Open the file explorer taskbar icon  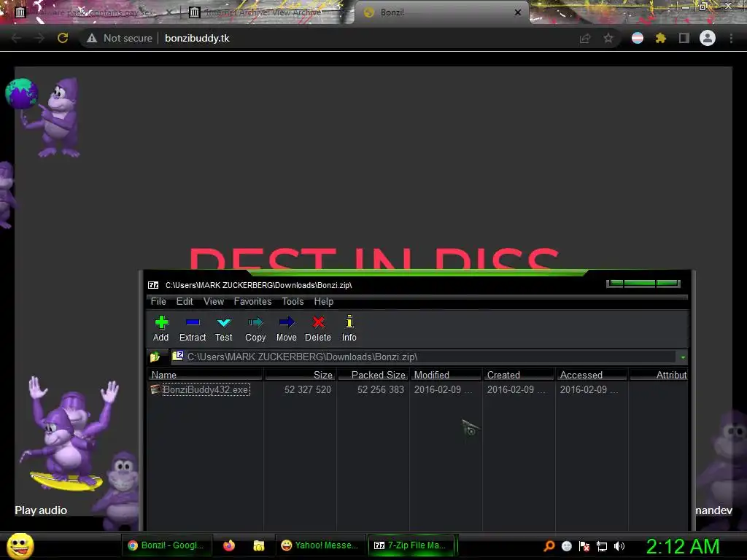259,545
